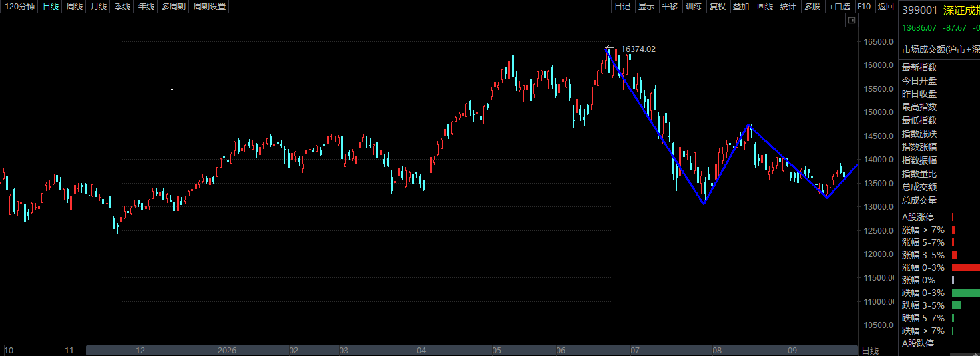Click 叠加 to overlay another index

[x=741, y=7]
